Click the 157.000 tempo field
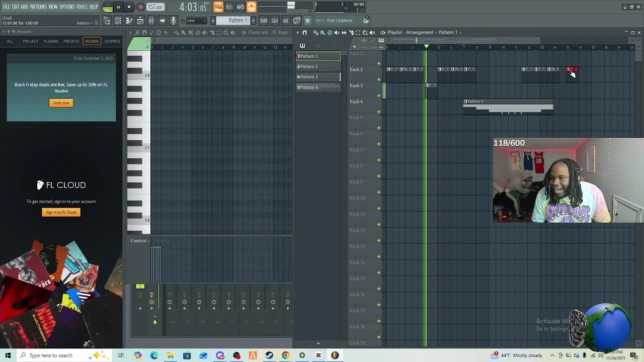Viewport: 644px width, 362px height. tap(155, 7)
